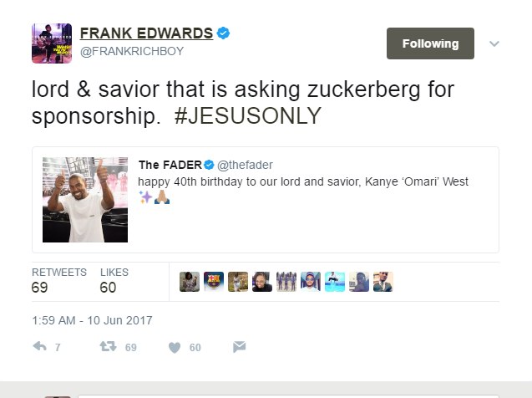Toggle the Following button
Screen dimensions: 532x398
tap(430, 43)
